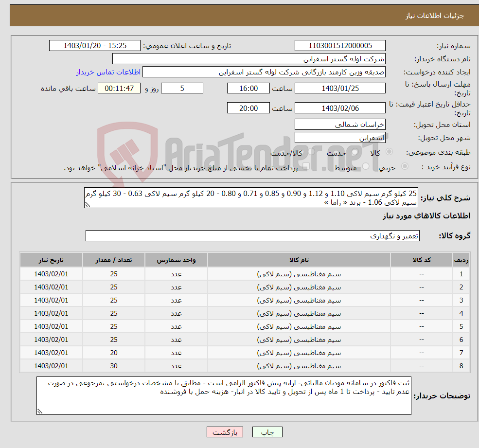Select the جزیی purchase type radio

[x=405, y=166]
